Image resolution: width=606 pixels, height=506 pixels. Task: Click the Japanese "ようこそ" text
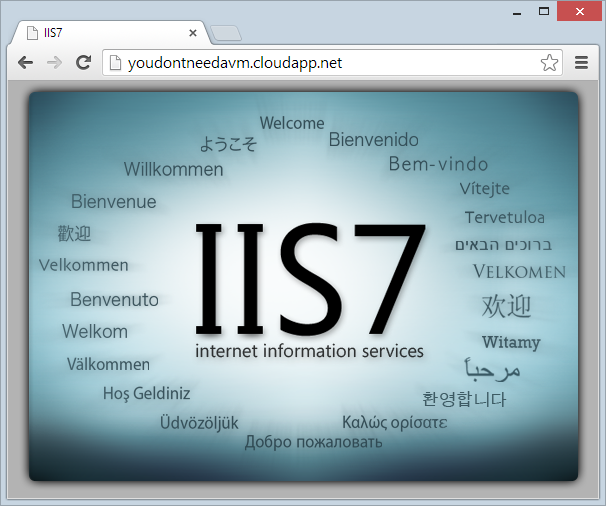pyautogui.click(x=228, y=144)
